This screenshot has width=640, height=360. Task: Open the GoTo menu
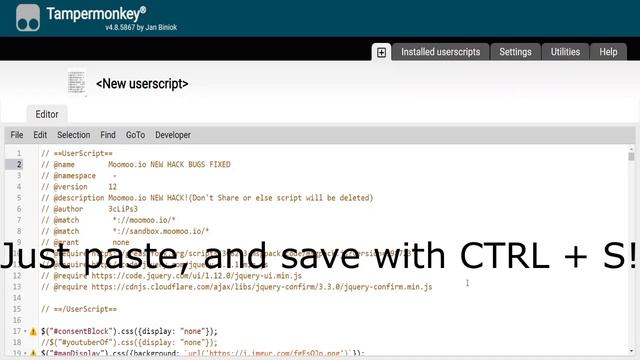(x=136, y=135)
